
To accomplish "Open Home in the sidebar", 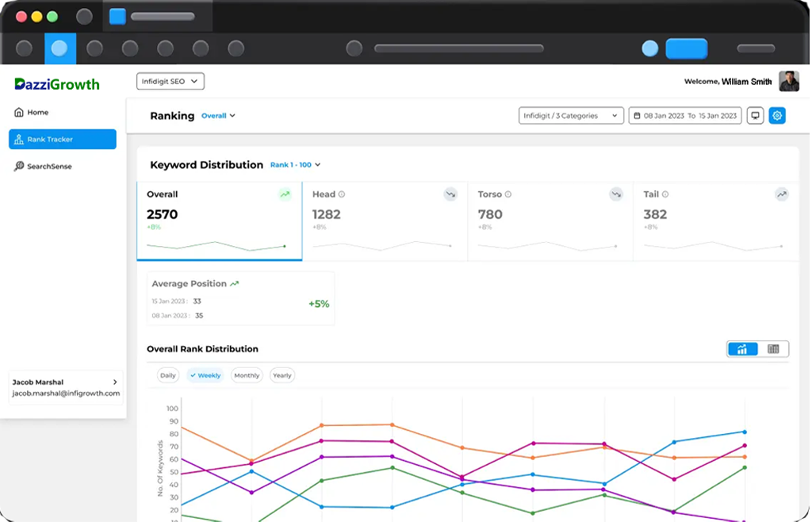I will pos(37,113).
